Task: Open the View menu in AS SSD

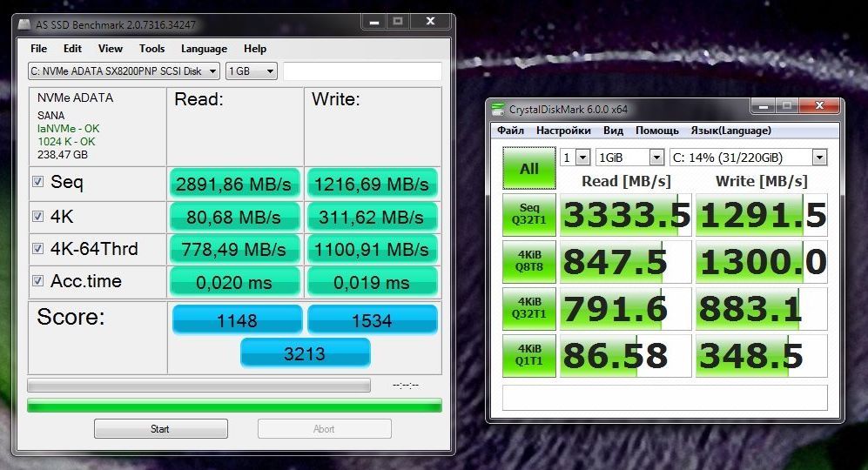Action: point(111,49)
